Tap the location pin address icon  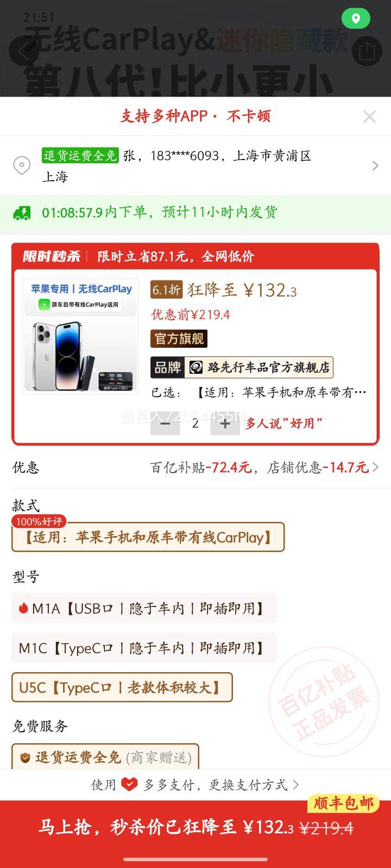click(22, 165)
